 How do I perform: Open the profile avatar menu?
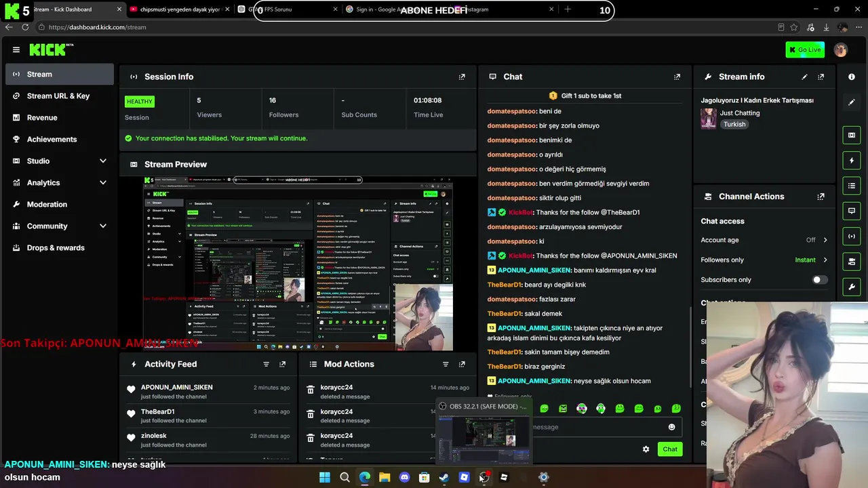841,49
